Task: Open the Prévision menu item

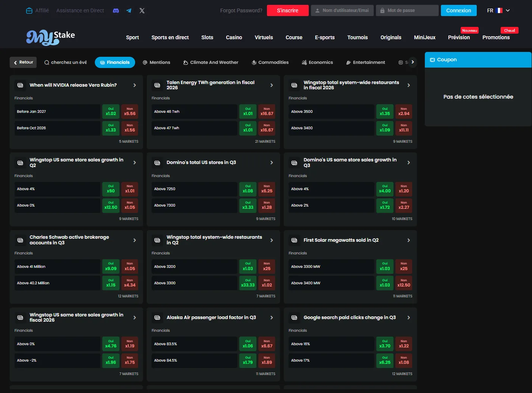Action: (x=459, y=37)
